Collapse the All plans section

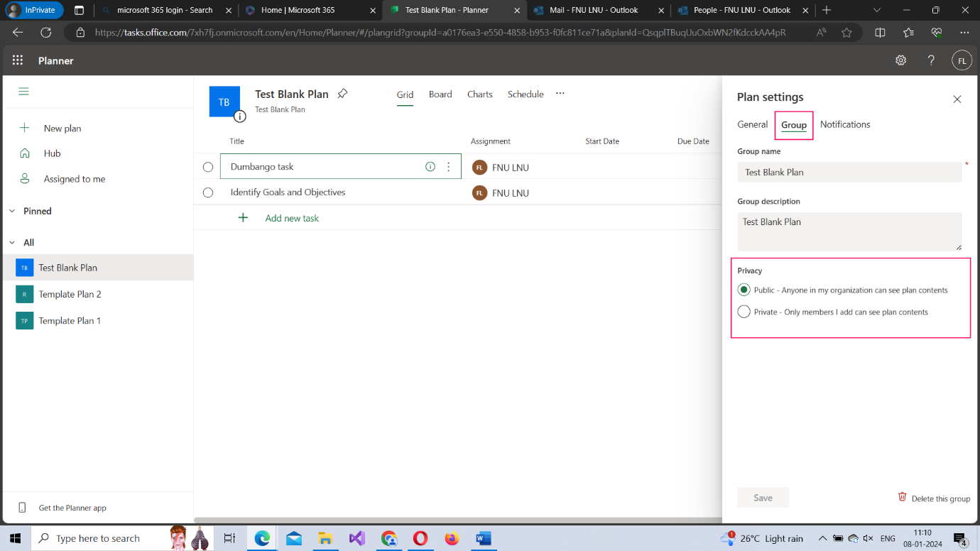pos(12,242)
